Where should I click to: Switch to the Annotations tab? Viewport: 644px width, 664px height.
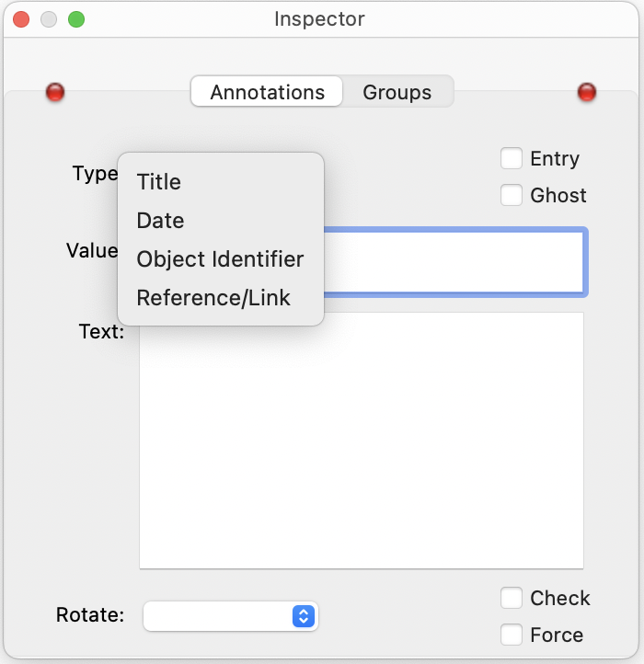click(267, 92)
